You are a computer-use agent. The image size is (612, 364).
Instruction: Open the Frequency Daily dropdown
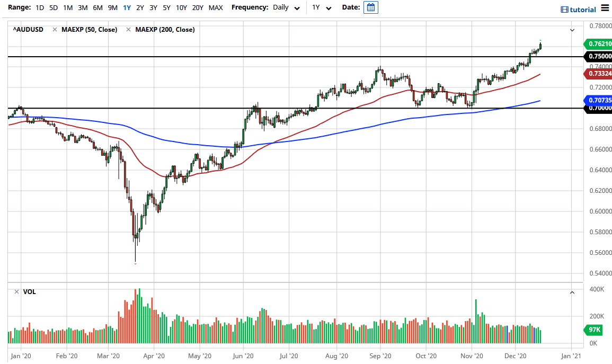tap(285, 7)
